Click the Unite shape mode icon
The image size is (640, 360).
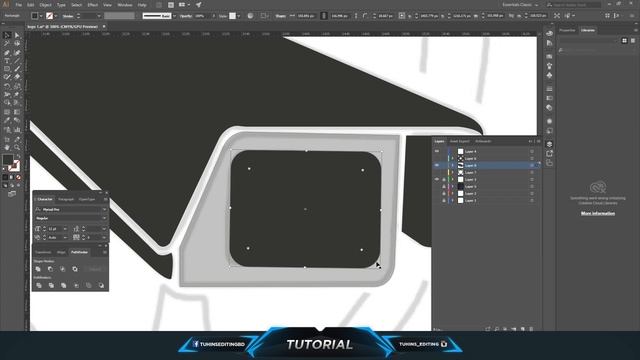(x=38, y=269)
